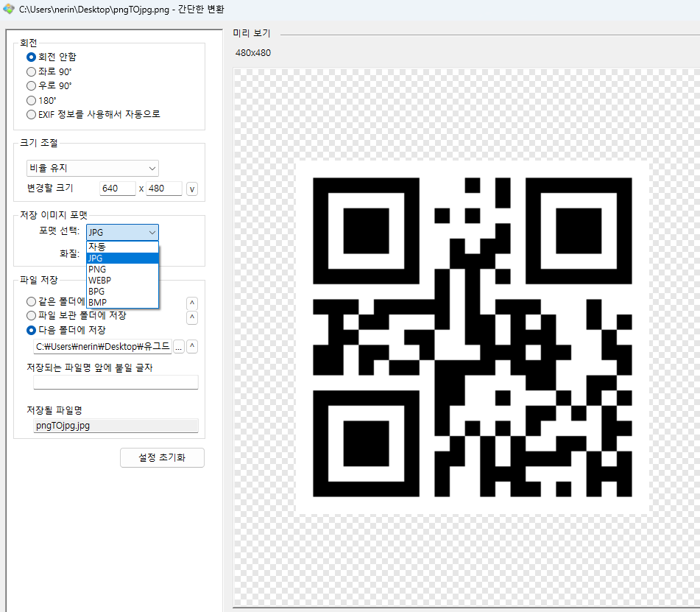
Task: Browse for folder with the '...' button
Action: (179, 347)
